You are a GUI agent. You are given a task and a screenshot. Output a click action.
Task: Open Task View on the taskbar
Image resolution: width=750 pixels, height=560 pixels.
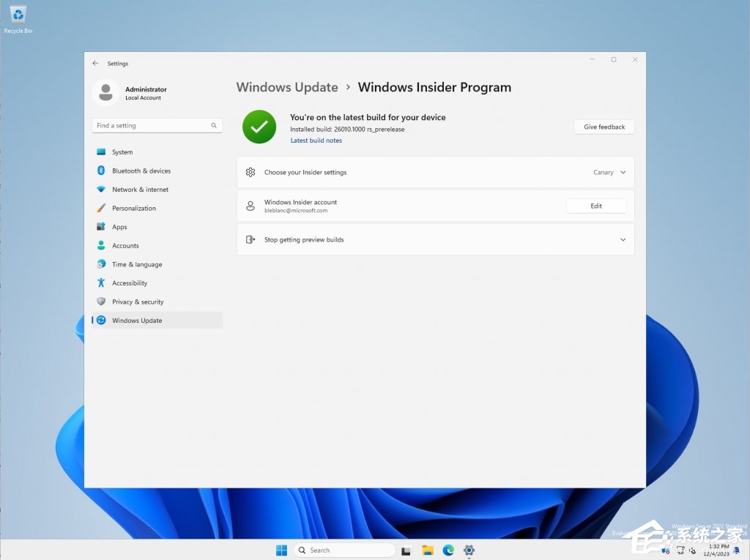click(x=406, y=550)
